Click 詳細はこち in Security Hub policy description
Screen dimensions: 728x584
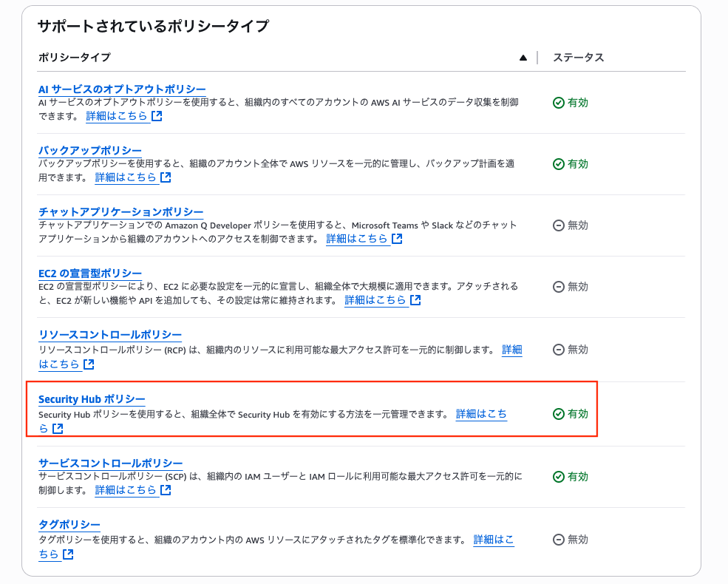pyautogui.click(x=481, y=414)
